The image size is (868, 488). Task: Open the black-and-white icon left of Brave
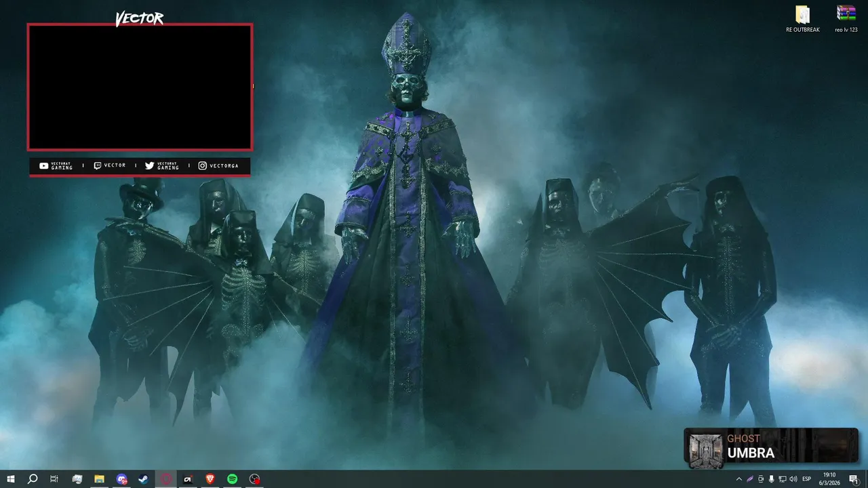pos(188,479)
